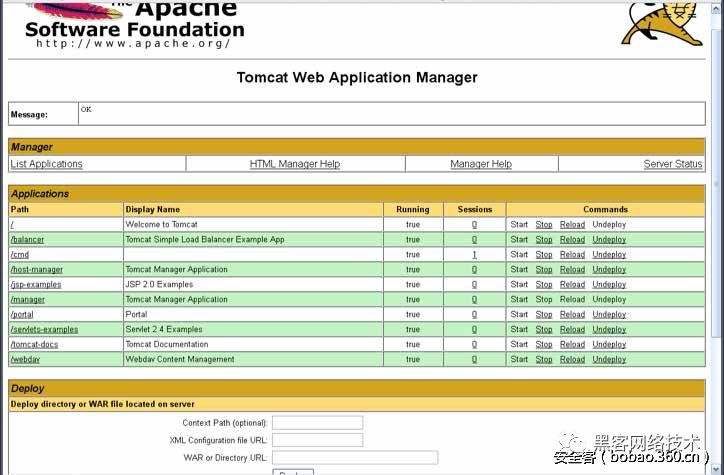Open the Manager Help link
Viewport: 724px width, 475px height.
tap(481, 164)
